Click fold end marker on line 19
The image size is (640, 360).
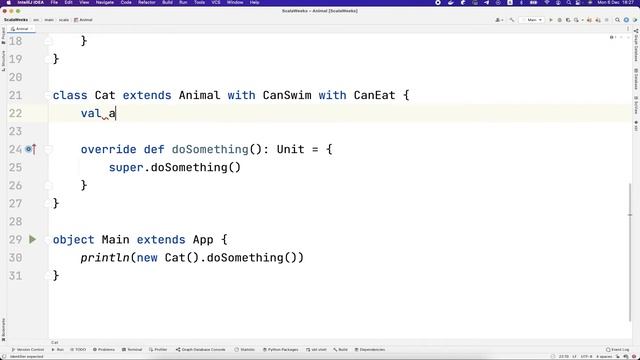coord(48,59)
